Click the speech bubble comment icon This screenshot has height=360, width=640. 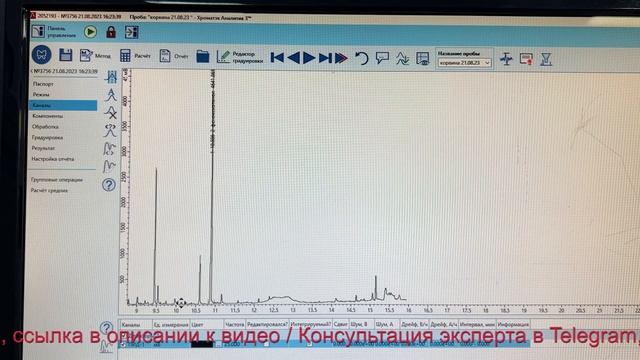(382, 58)
